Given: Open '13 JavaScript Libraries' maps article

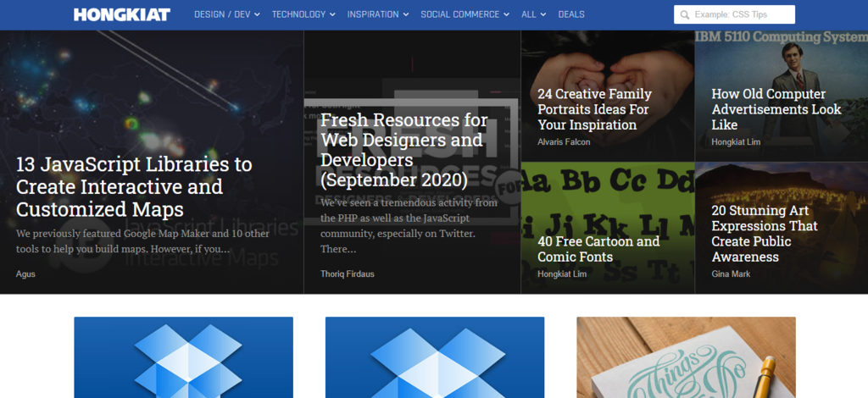Looking at the screenshot, I should tap(134, 187).
